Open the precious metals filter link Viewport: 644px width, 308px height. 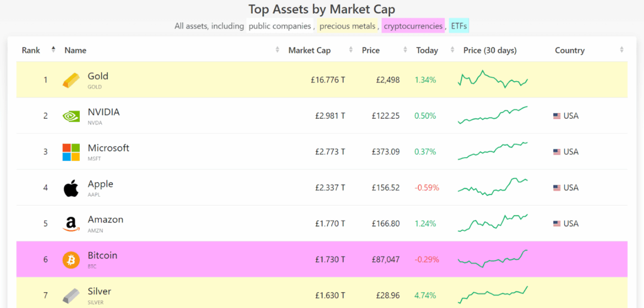point(347,26)
